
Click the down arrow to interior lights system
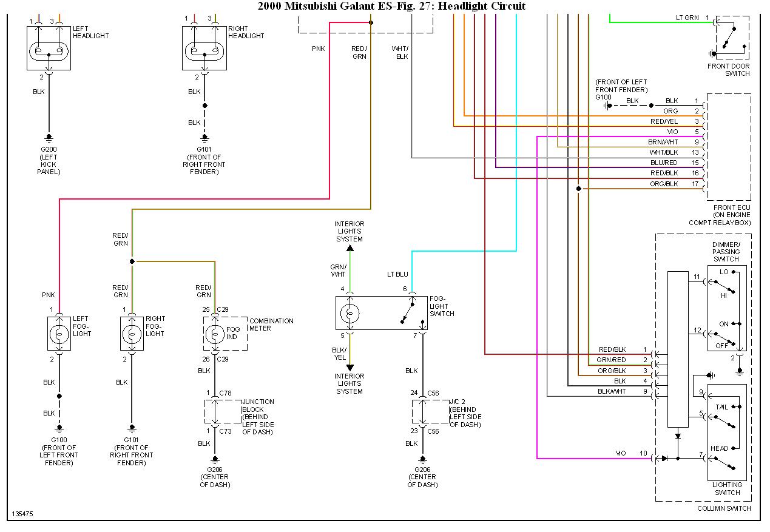(350, 368)
